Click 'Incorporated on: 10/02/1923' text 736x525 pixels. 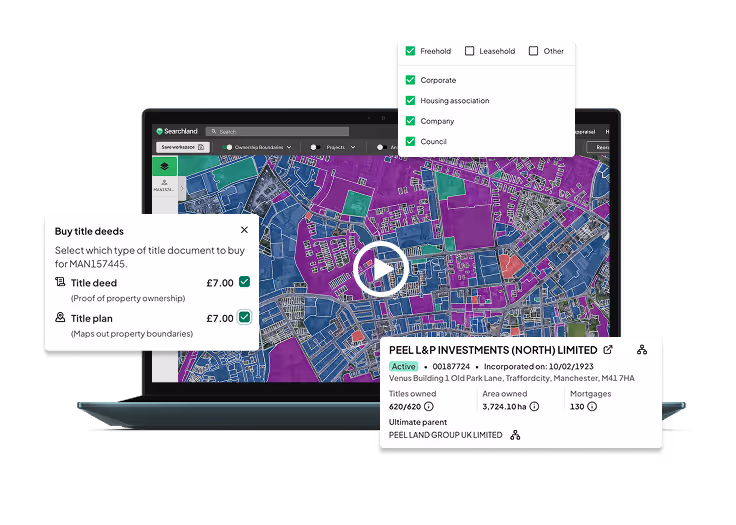pos(538,366)
